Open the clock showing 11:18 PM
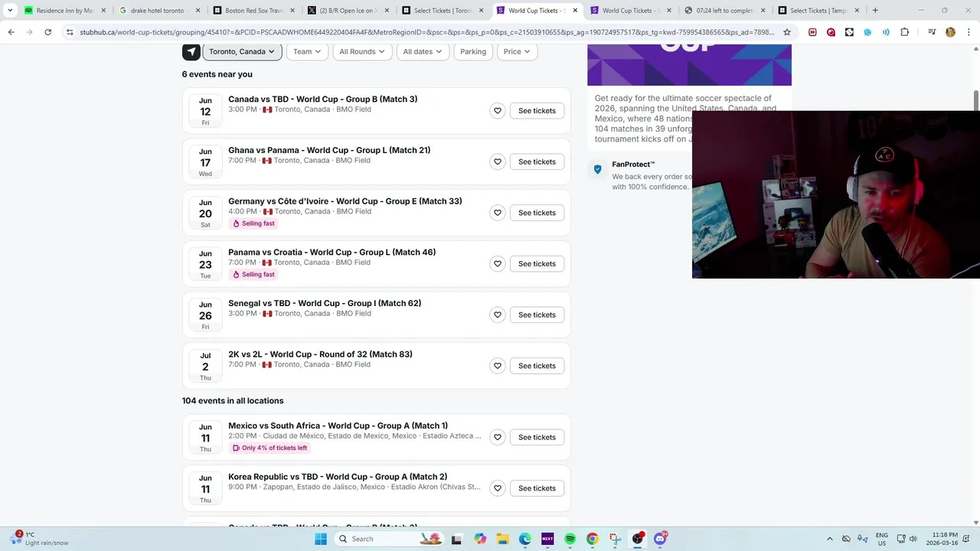Viewport: 980px width, 551px height. point(944,539)
